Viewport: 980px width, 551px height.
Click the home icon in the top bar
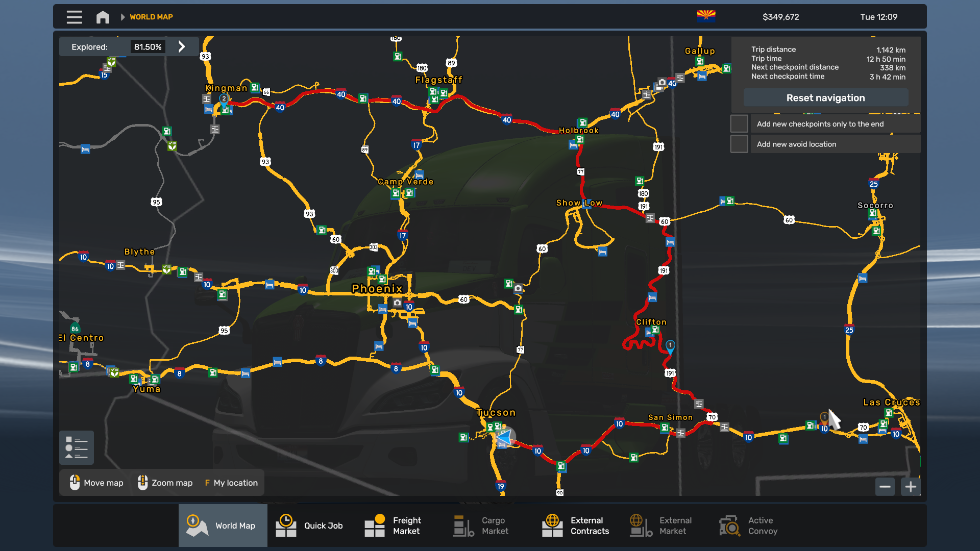tap(103, 17)
